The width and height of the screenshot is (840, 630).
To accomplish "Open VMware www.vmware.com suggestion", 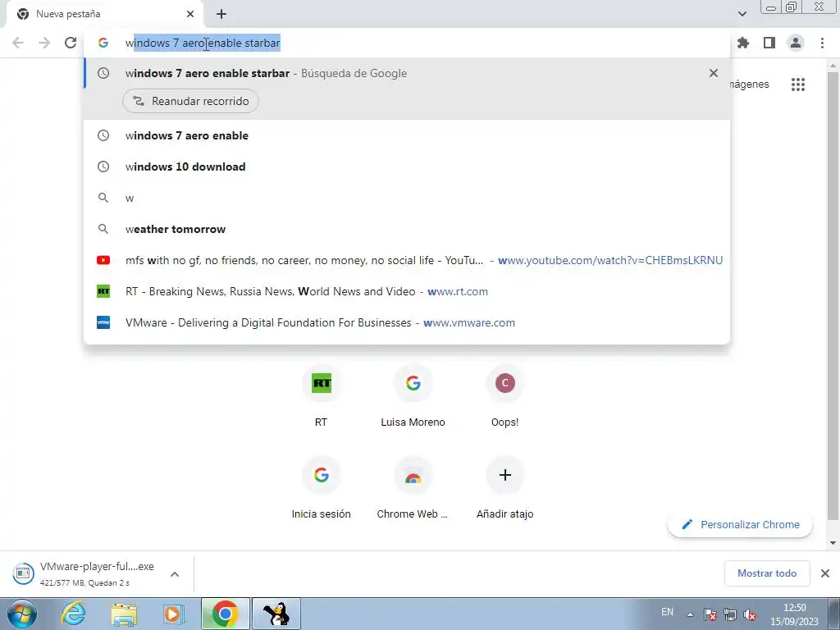I will pyautogui.click(x=407, y=322).
